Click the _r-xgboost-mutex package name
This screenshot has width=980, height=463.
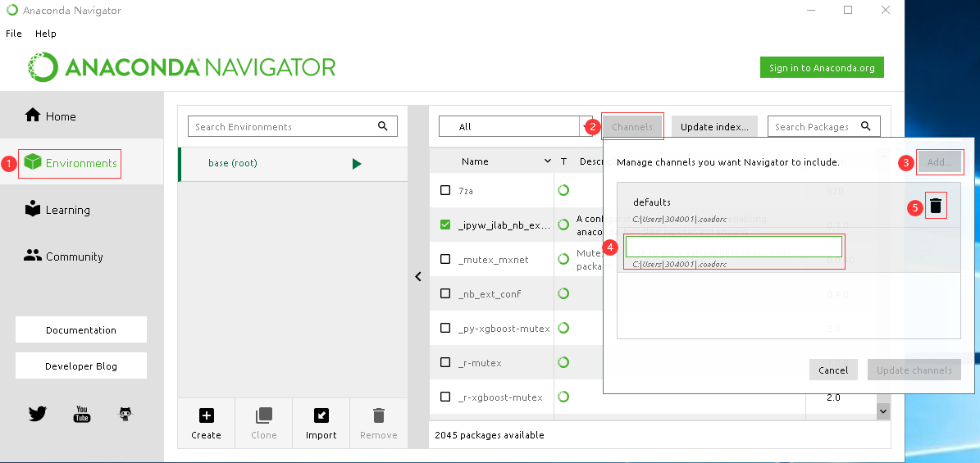(500, 397)
